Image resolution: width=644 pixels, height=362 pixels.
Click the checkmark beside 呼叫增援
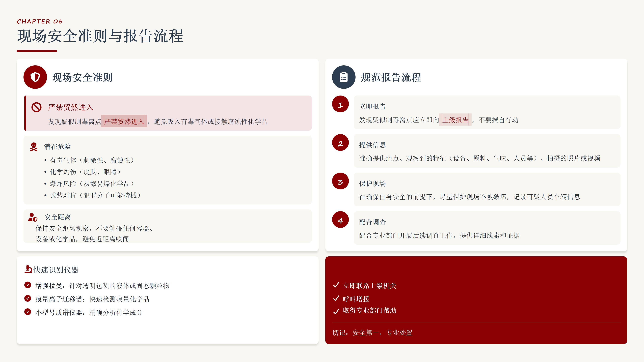pyautogui.click(x=336, y=298)
